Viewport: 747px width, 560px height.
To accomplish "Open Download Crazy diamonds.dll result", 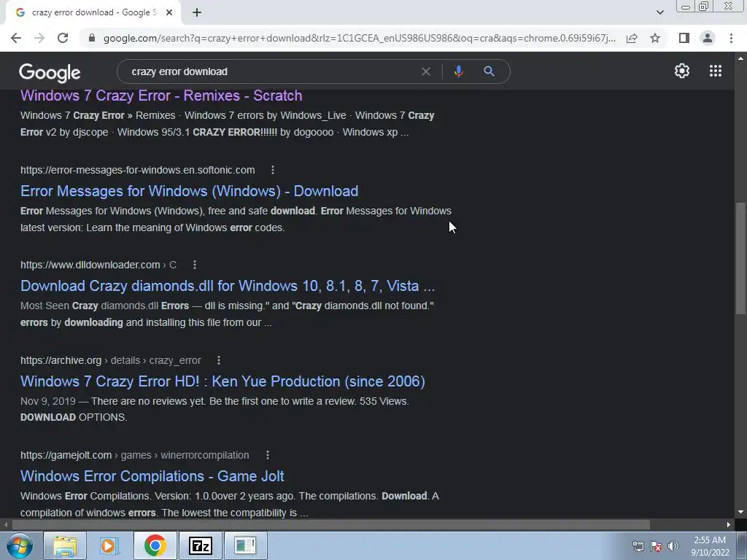I will (228, 286).
